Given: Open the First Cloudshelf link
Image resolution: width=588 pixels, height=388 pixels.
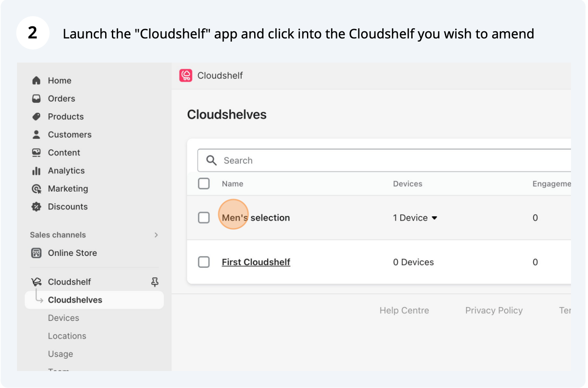Looking at the screenshot, I should [256, 262].
